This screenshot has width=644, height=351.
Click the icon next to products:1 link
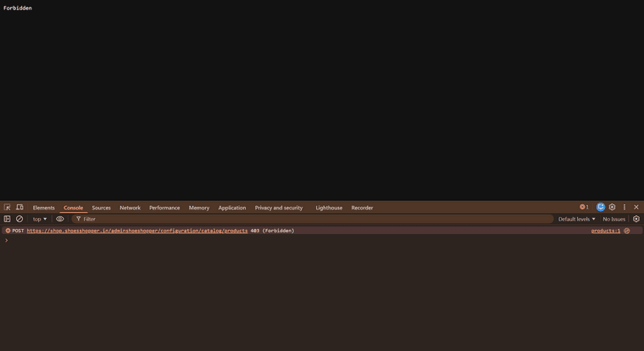point(627,231)
